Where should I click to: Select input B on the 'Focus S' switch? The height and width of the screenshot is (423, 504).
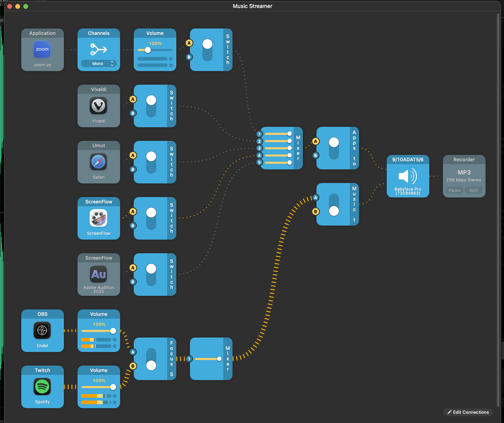133,366
